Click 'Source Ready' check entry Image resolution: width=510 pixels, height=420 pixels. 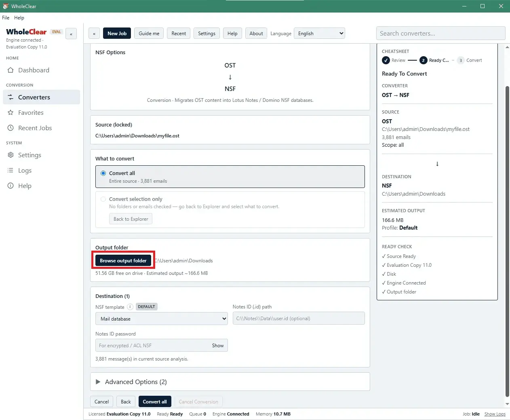399,256
